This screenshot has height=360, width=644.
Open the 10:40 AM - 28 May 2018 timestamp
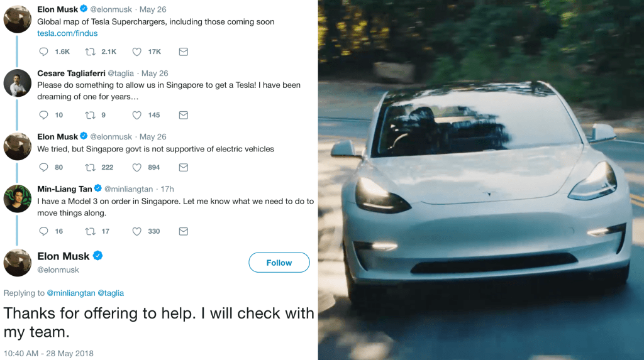click(x=48, y=354)
